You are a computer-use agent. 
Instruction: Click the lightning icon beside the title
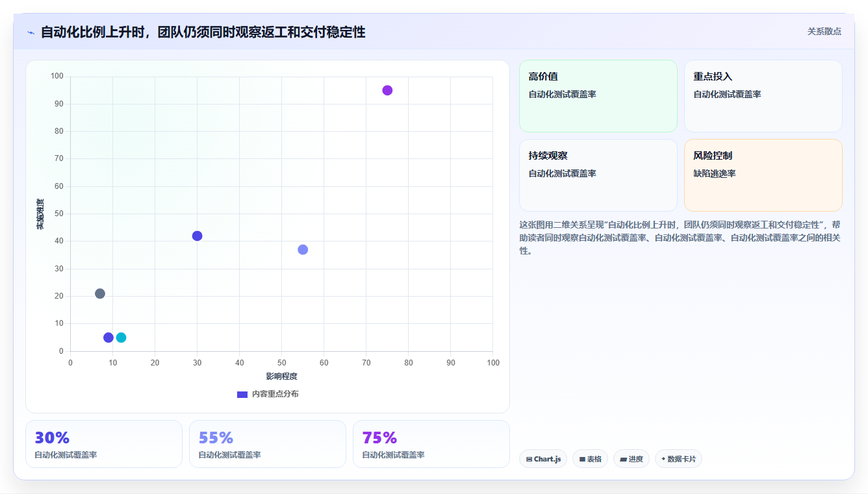[x=31, y=32]
